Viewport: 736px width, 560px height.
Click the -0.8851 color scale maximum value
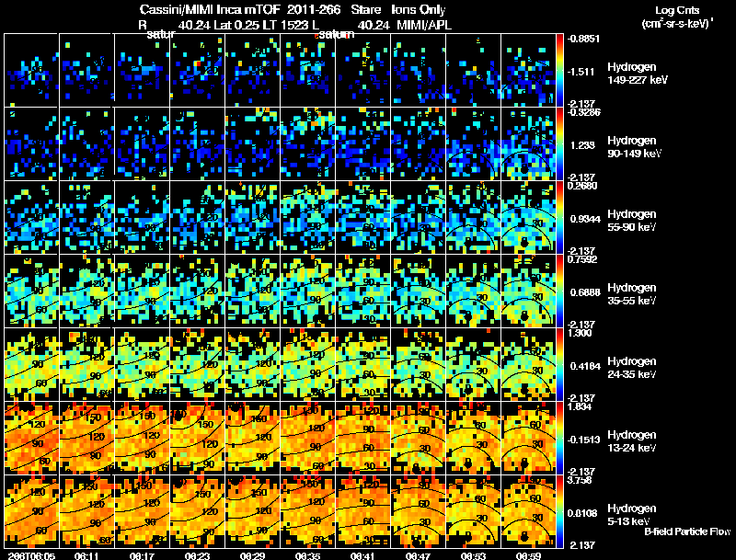(x=583, y=39)
